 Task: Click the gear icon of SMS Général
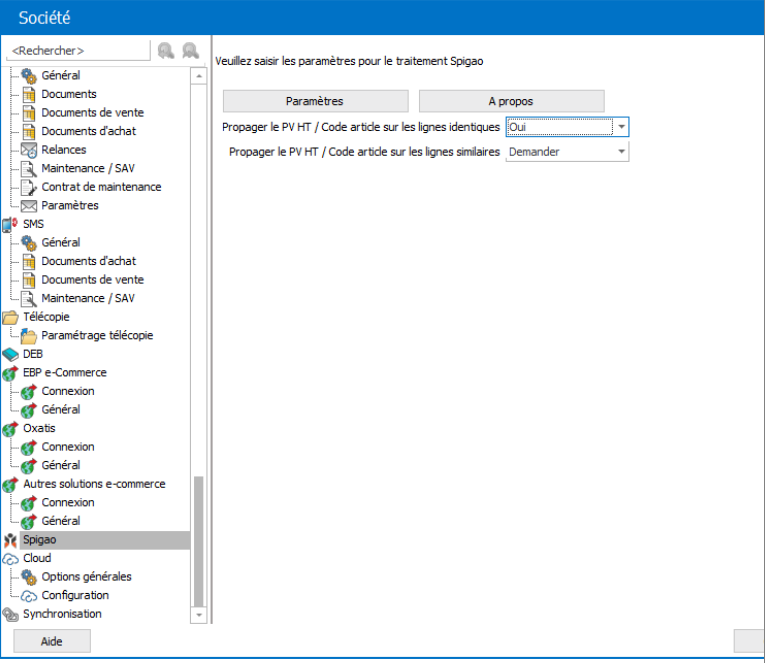coord(29,243)
